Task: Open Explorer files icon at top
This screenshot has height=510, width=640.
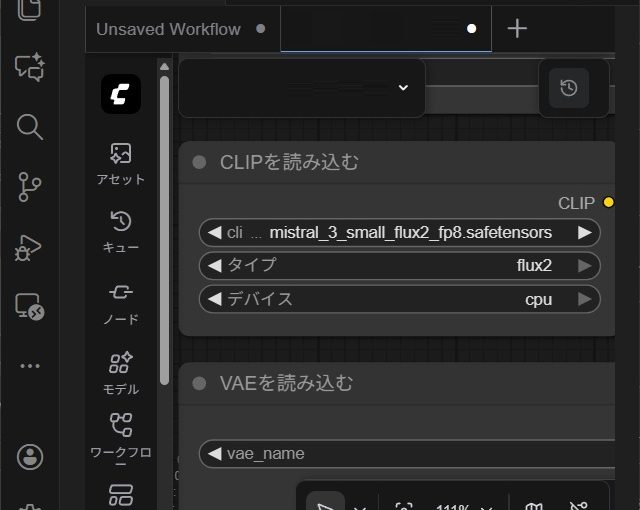Action: 29,9
